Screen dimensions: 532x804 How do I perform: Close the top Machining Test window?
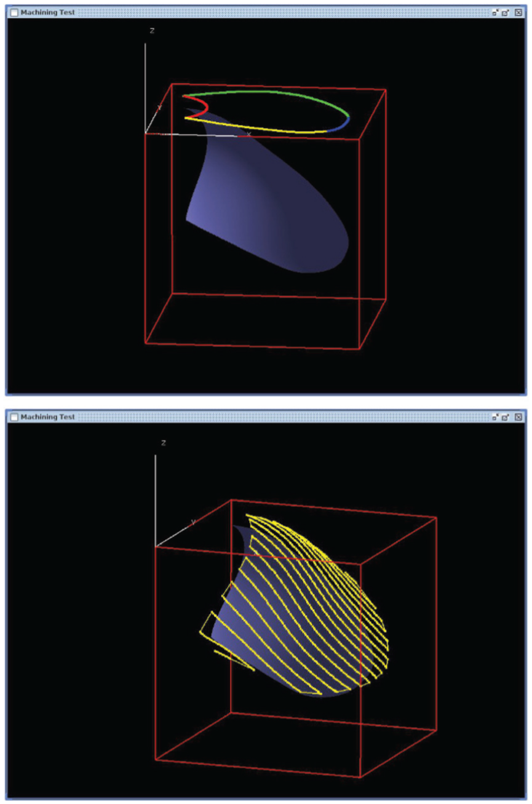coord(518,12)
